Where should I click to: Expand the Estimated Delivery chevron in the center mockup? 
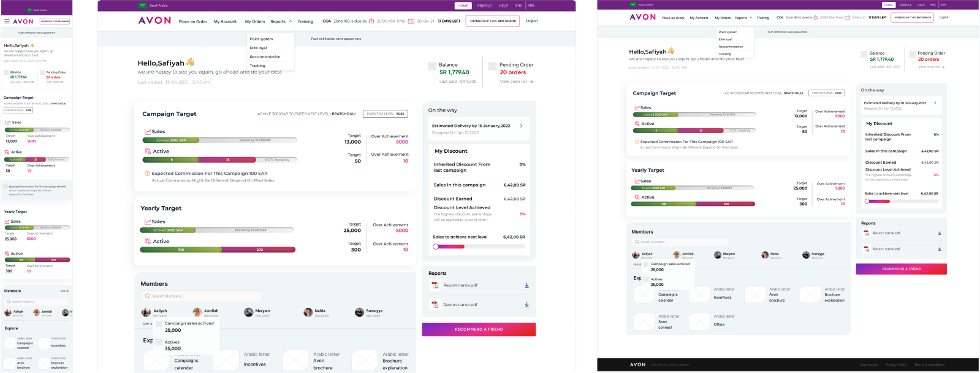coord(521,126)
